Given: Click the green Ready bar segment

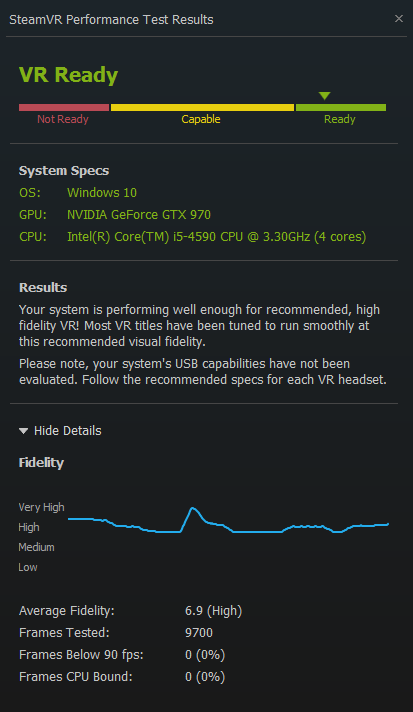Looking at the screenshot, I should coord(341,108).
